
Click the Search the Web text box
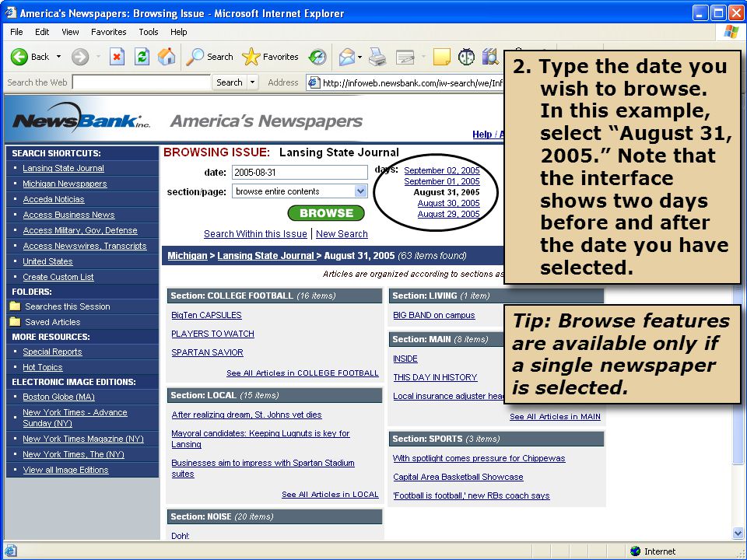point(142,82)
